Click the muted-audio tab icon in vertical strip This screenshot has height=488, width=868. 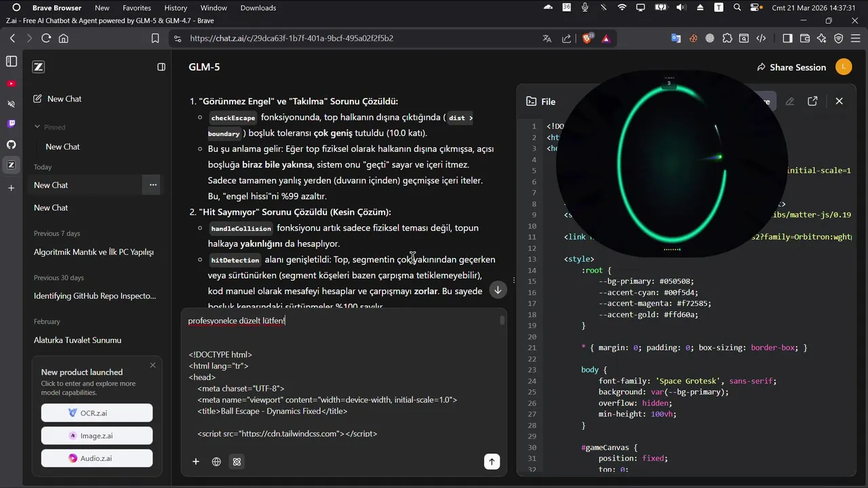tap(11, 104)
